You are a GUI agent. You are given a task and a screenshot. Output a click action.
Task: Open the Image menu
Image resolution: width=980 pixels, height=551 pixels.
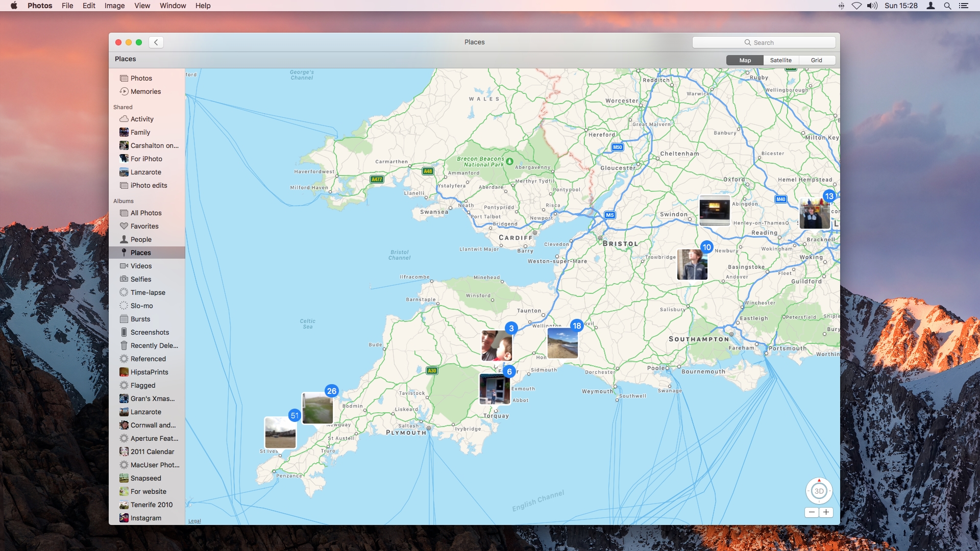pos(114,6)
